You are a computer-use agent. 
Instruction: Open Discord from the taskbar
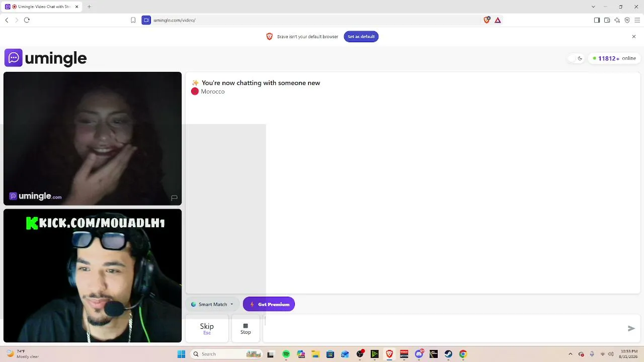point(419,354)
